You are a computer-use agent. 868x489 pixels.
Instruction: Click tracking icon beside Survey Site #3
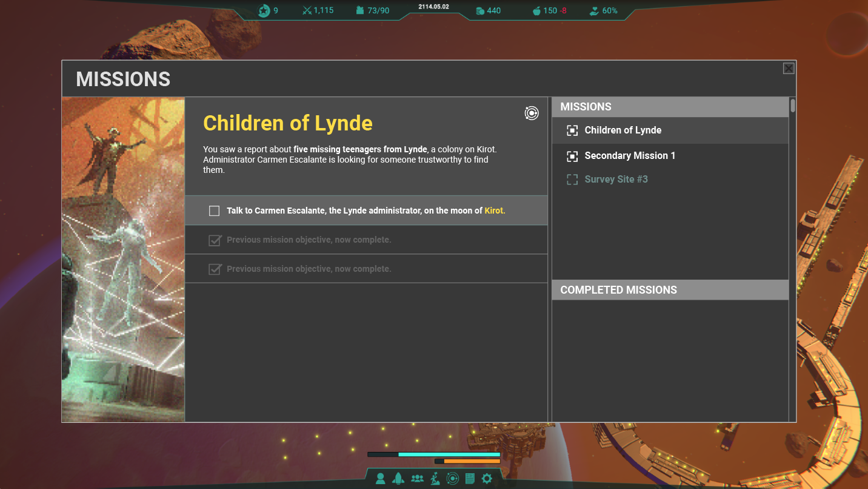[572, 180]
